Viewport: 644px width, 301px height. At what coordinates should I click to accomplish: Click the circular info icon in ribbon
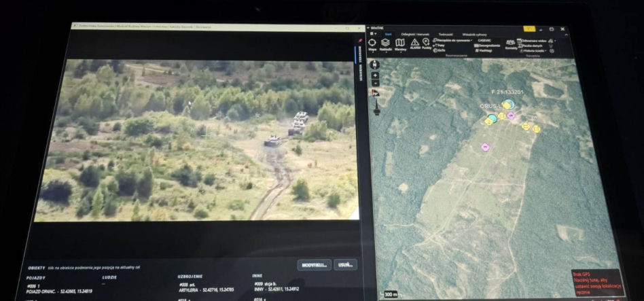pyautogui.click(x=552, y=51)
